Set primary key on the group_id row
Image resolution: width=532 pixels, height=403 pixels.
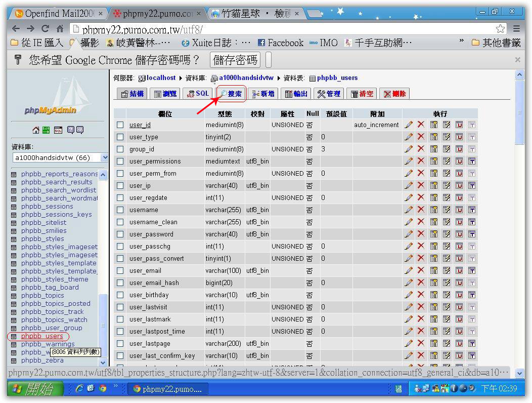tap(434, 149)
